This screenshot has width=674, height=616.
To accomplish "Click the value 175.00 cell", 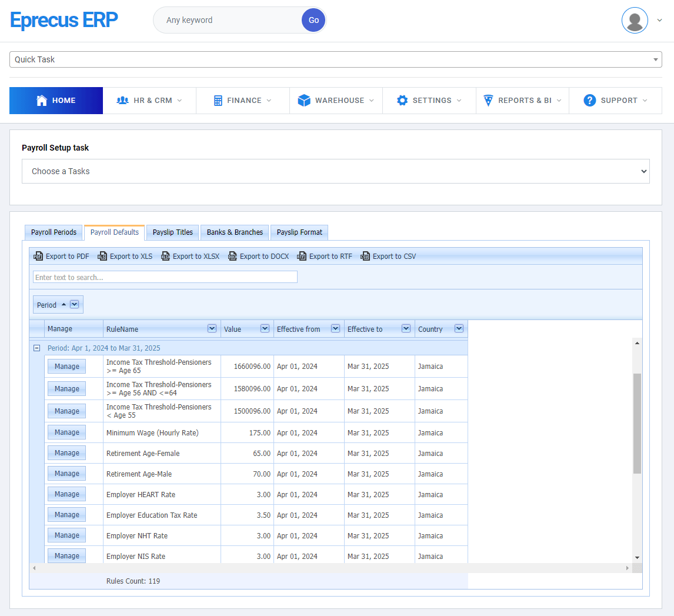I will 247,432.
